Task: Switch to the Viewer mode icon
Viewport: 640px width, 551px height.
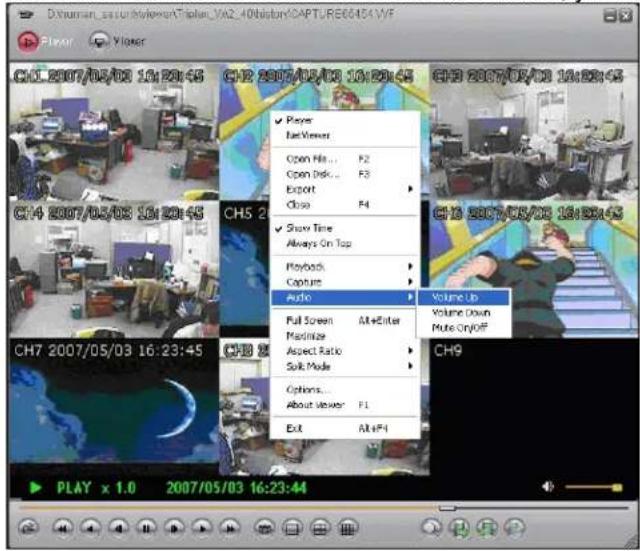Action: pyautogui.click(x=100, y=41)
